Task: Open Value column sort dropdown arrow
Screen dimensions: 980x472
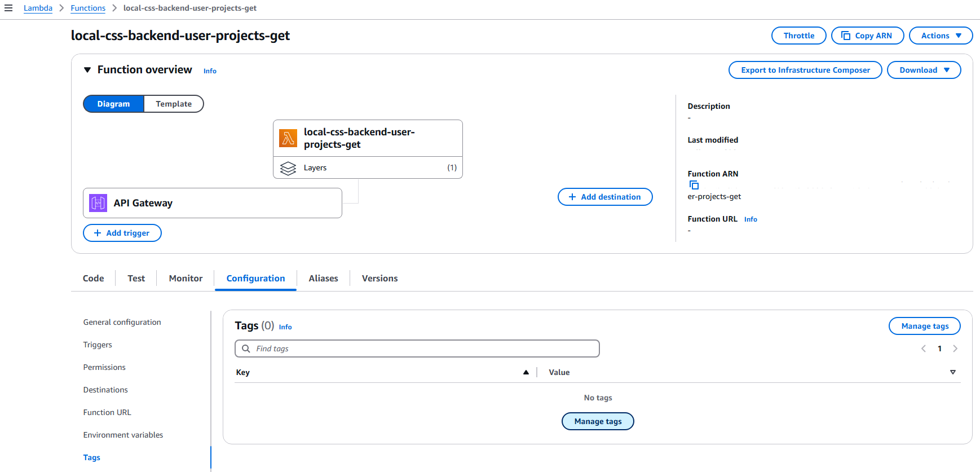Action: pyautogui.click(x=952, y=372)
